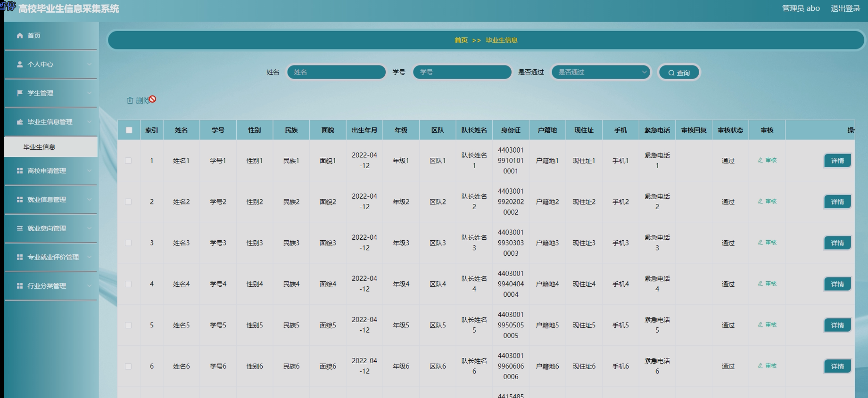Click the 索引 column header

pyautogui.click(x=152, y=130)
